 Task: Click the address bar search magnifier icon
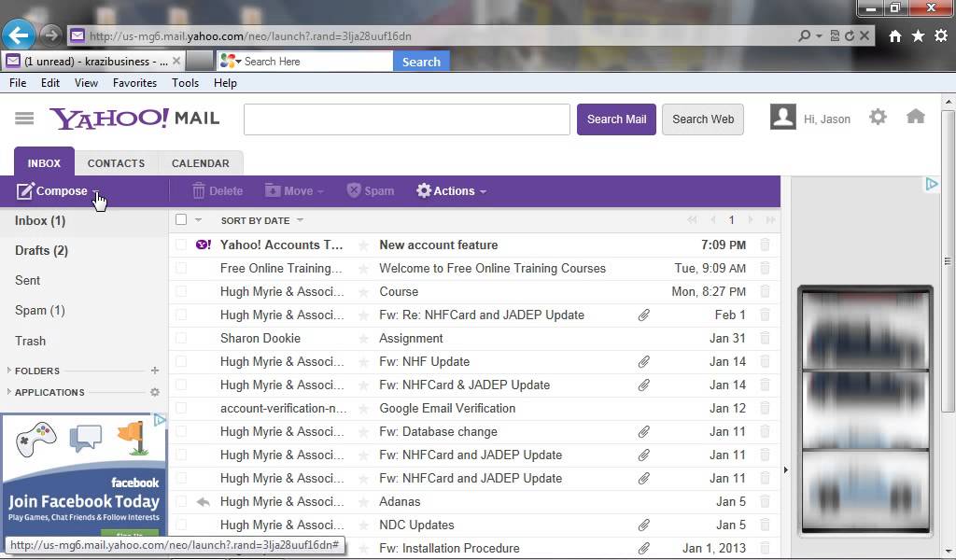pos(804,36)
